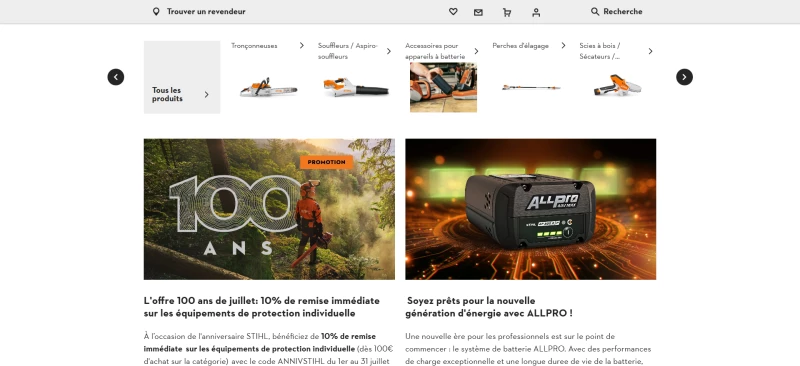Click chevron next to Accessoires category
Image resolution: width=800 pixels, height=366 pixels.
[x=476, y=51]
